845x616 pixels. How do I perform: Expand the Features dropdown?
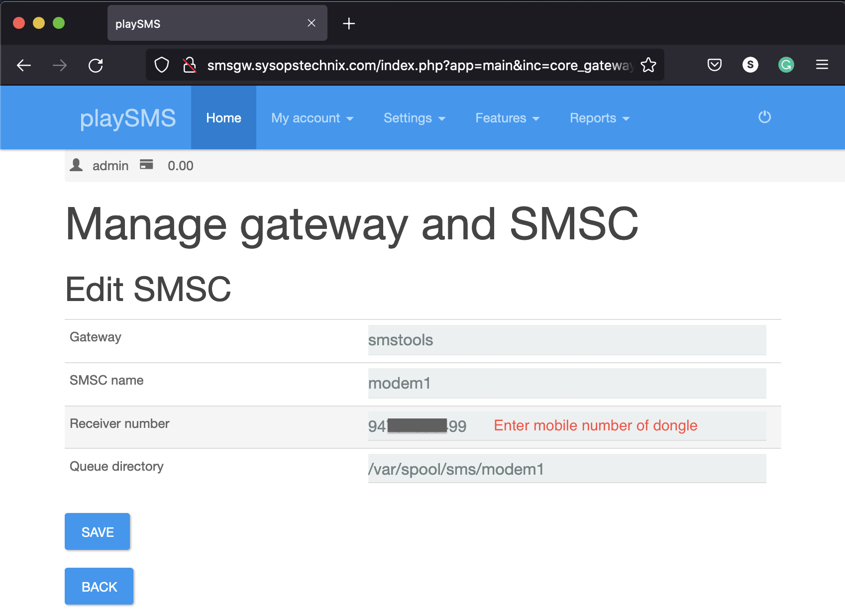507,118
